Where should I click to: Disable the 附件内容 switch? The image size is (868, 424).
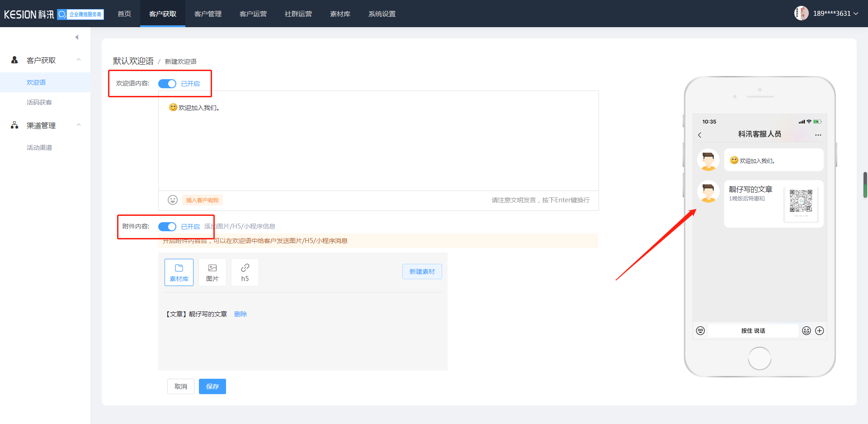click(167, 227)
